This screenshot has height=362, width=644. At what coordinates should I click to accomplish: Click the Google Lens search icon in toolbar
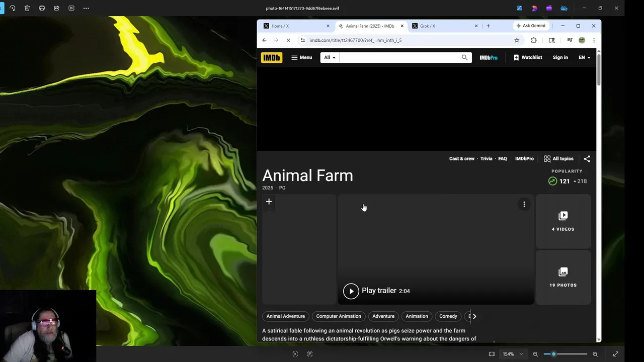552,40
